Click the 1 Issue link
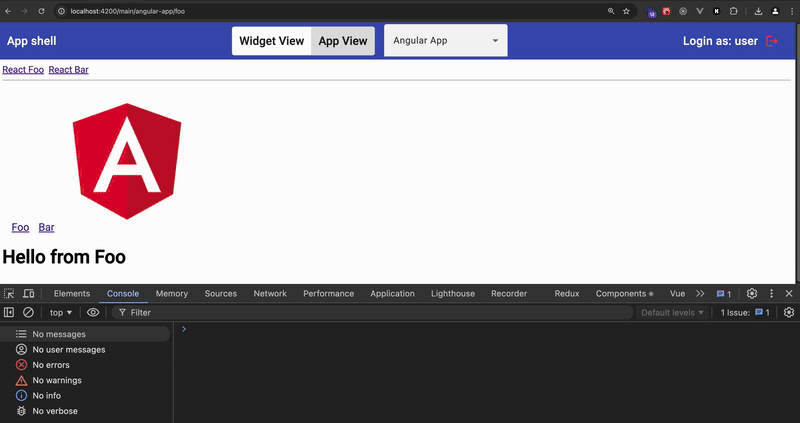 [x=745, y=312]
